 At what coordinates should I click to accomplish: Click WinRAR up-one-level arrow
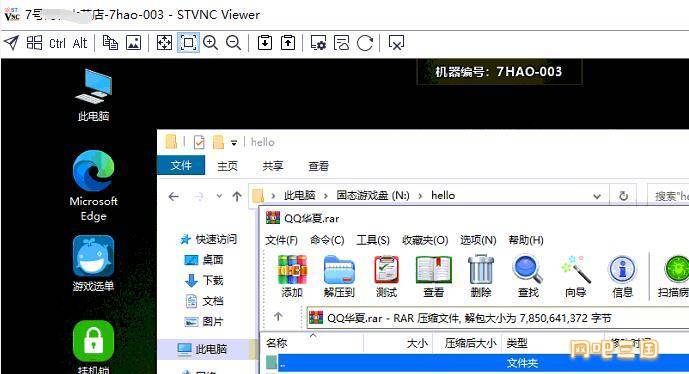pyautogui.click(x=278, y=317)
